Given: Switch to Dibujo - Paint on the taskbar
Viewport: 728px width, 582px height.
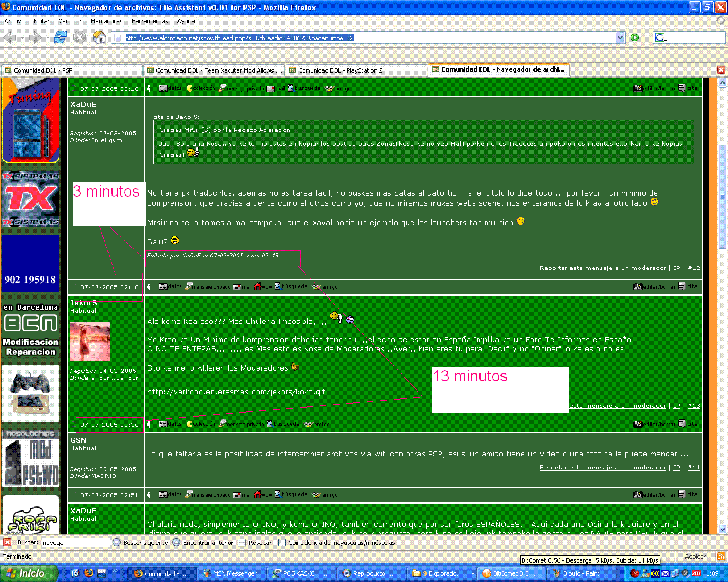Looking at the screenshot, I should click(581, 573).
